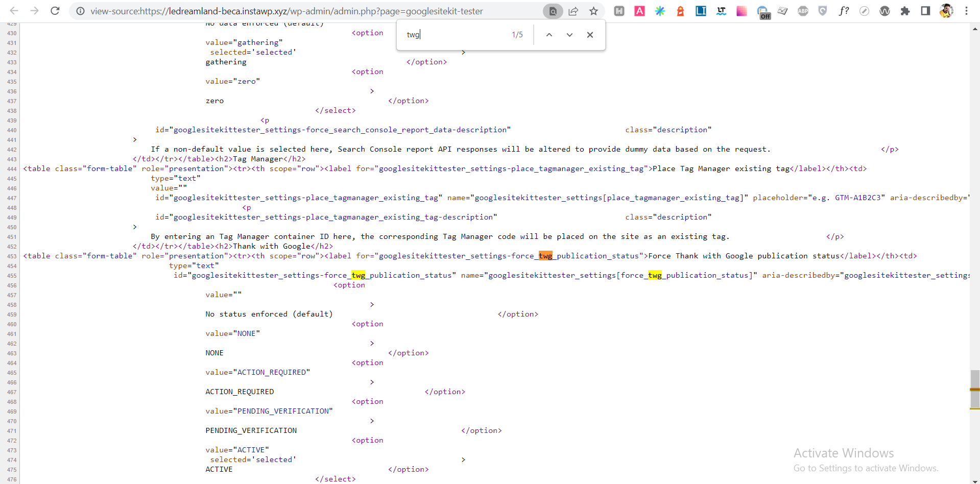This screenshot has height=484, width=980.
Task: Bookmark this page with the star
Action: pos(593,11)
